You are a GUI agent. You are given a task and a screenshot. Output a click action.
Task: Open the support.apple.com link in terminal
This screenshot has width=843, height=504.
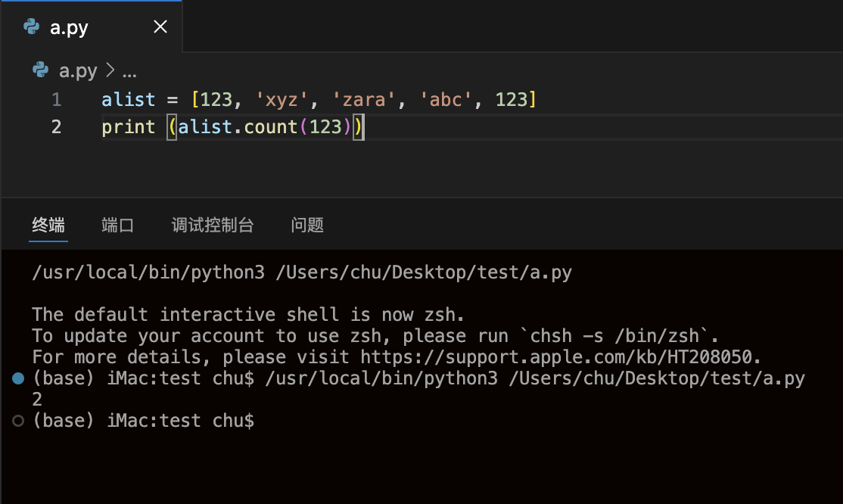tap(559, 357)
